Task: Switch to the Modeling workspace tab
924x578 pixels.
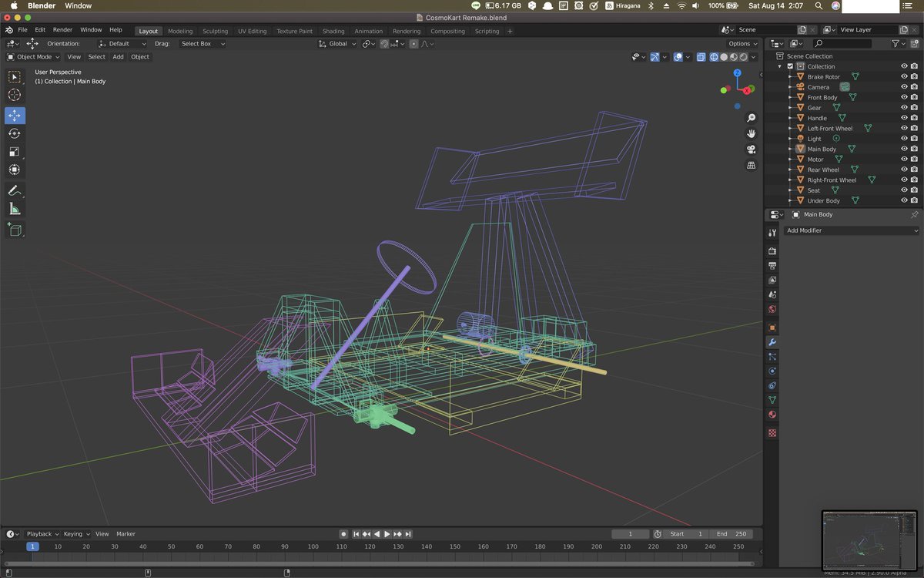Action: 180,32
